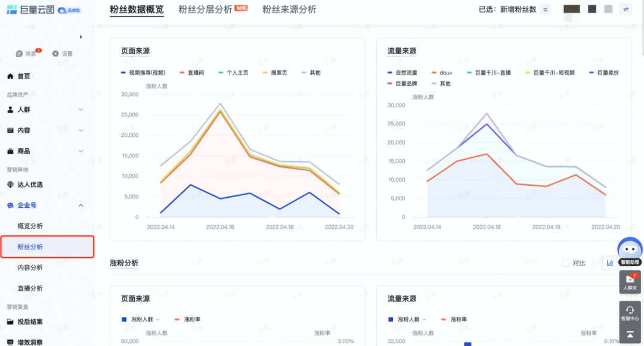Viewport: 644px width, 346px height.
Task: Toggle 其他 legend in upper 流量来源 chart
Action: (x=441, y=83)
